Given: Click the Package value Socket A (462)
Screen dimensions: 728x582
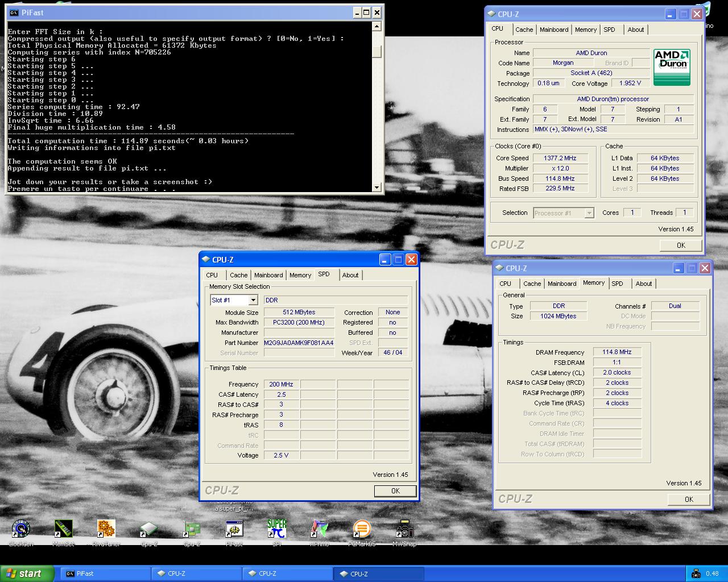Looking at the screenshot, I should [x=591, y=73].
